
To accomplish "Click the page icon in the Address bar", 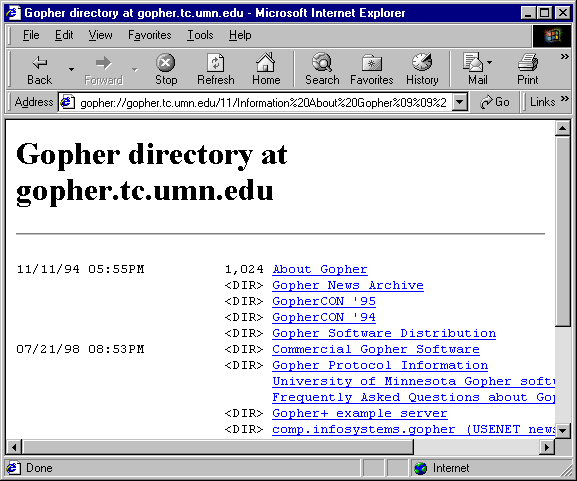I will tap(67, 102).
